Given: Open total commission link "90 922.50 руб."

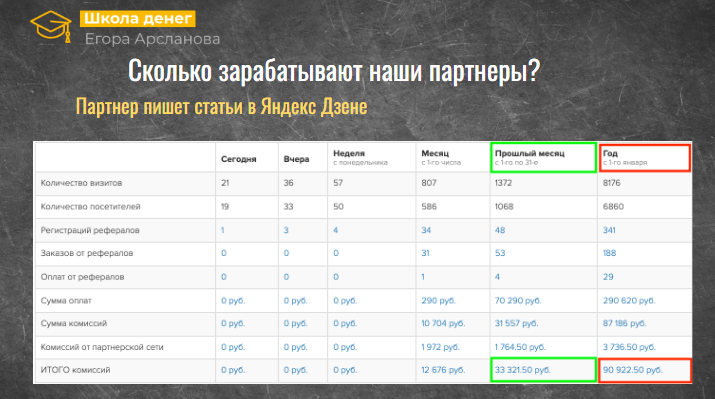Looking at the screenshot, I should pyautogui.click(x=632, y=370).
